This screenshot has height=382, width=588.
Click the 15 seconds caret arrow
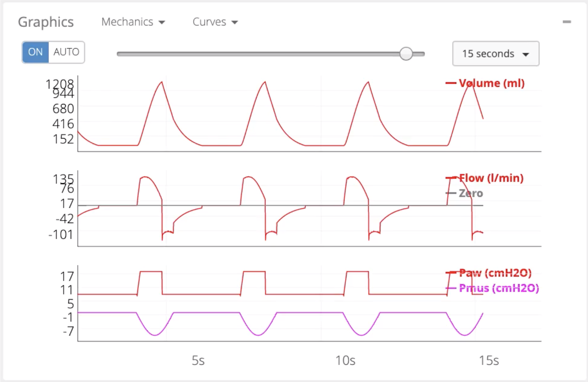526,54
